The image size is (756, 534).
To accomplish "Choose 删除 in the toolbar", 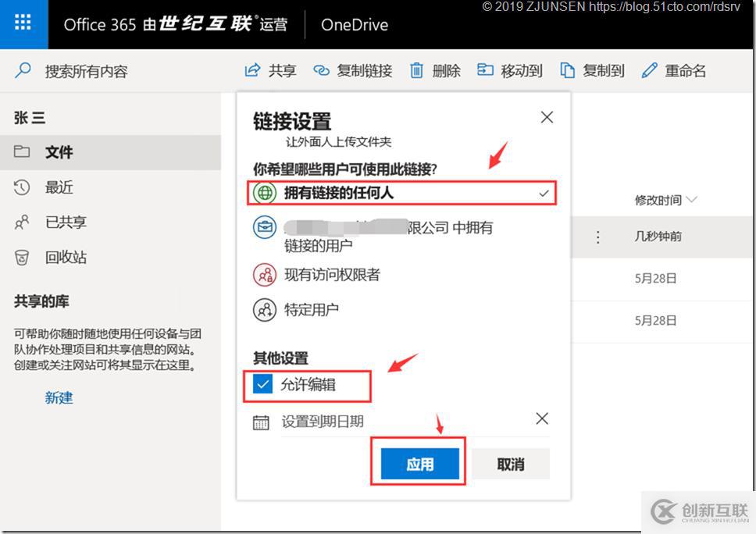I will [x=447, y=71].
